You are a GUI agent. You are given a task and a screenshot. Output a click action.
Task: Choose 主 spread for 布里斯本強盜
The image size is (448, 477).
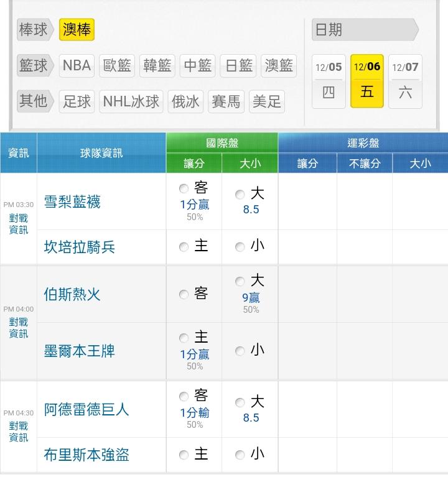point(184,455)
